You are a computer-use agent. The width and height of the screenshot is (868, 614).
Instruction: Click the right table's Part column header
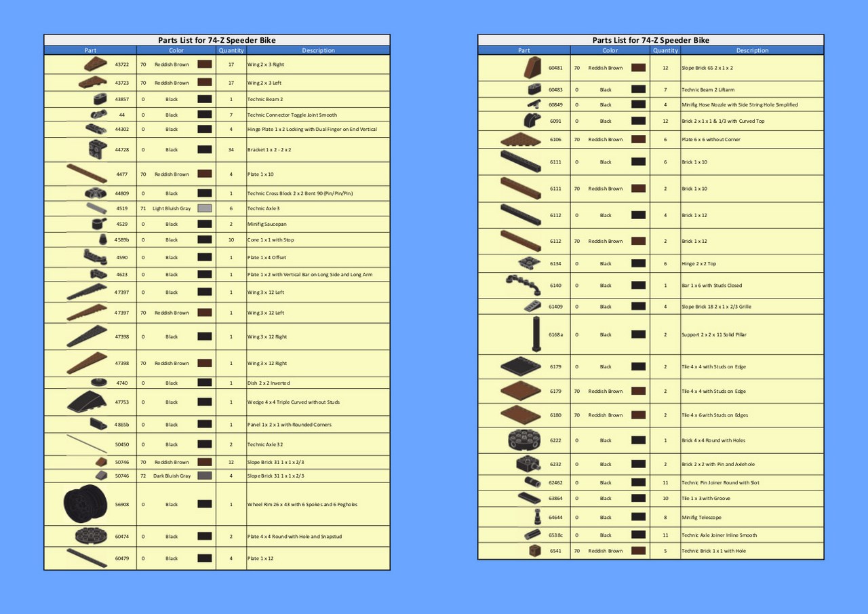pos(524,50)
